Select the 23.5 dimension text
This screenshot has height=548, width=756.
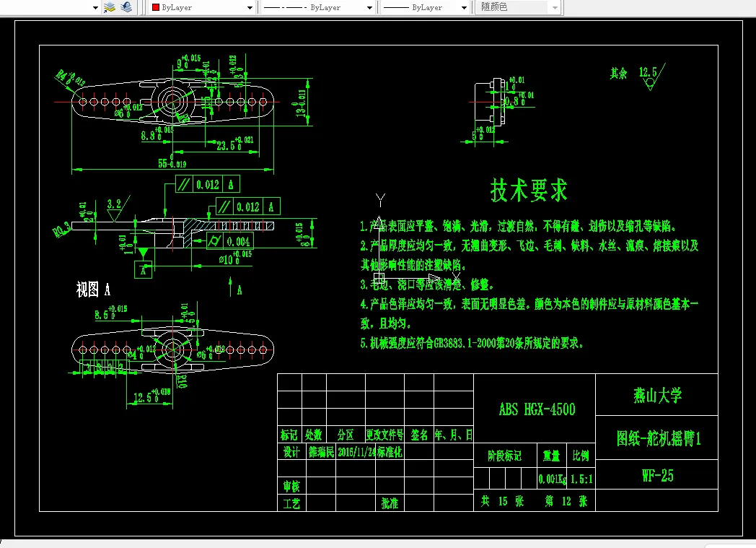(x=234, y=143)
